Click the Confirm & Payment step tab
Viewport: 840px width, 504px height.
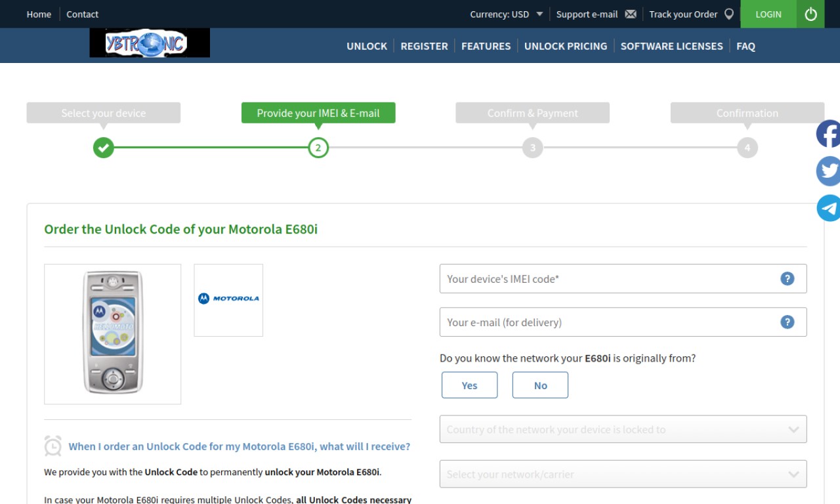pyautogui.click(x=532, y=113)
